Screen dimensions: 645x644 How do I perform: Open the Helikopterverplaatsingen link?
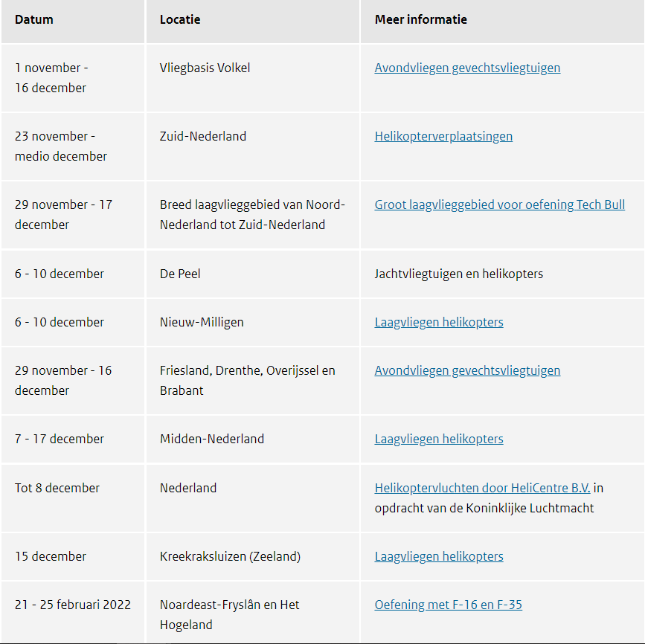point(443,137)
